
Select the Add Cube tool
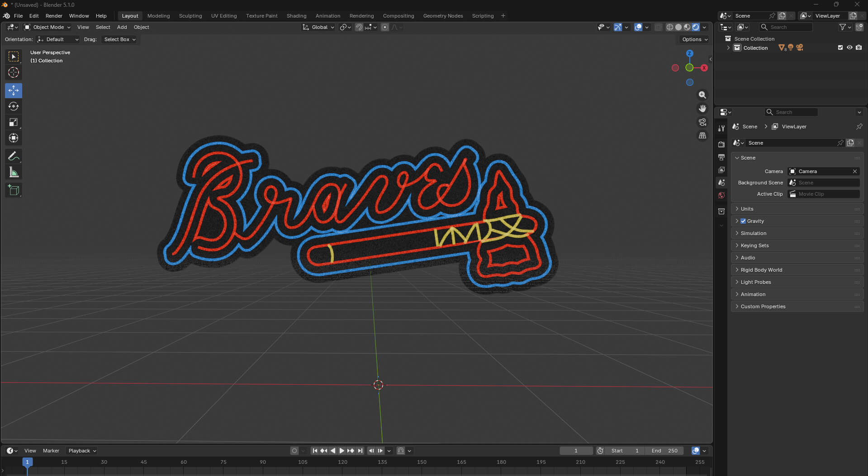click(x=14, y=190)
